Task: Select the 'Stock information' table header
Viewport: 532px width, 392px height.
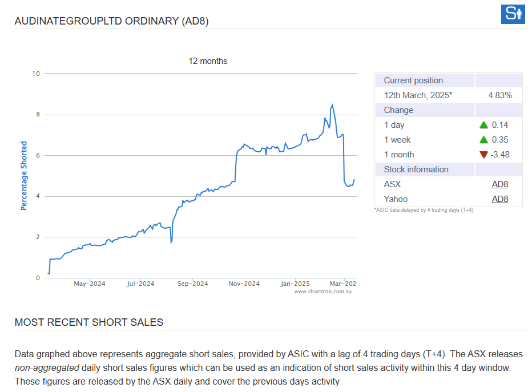Action: (x=416, y=169)
